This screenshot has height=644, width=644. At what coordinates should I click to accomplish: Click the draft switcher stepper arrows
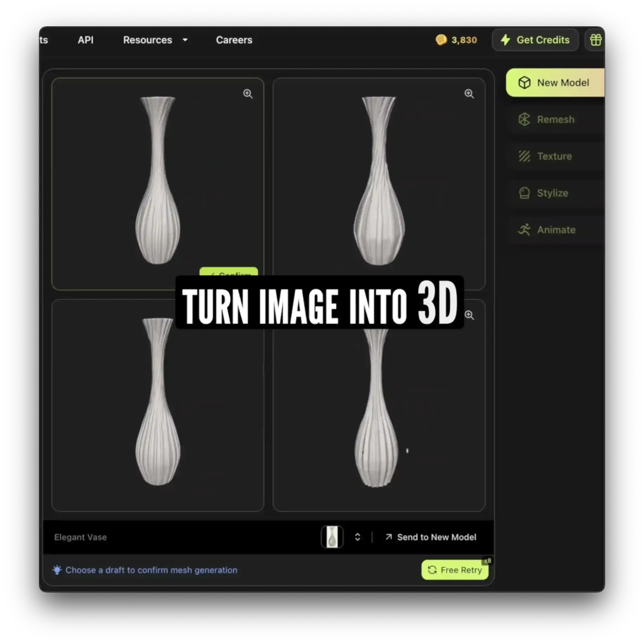[358, 537]
